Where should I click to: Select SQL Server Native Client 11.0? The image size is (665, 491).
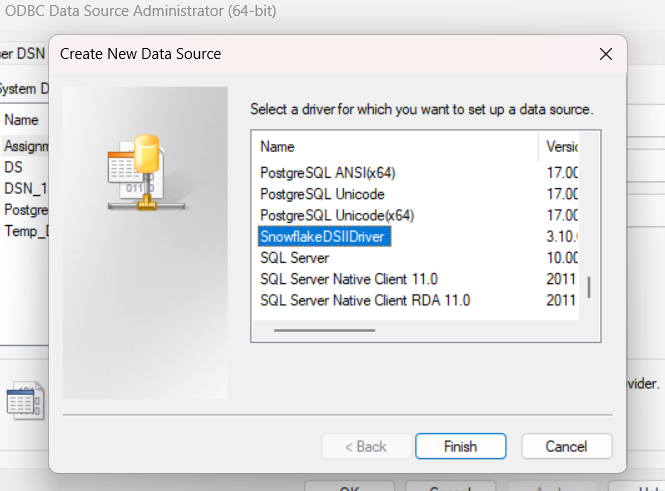point(349,279)
